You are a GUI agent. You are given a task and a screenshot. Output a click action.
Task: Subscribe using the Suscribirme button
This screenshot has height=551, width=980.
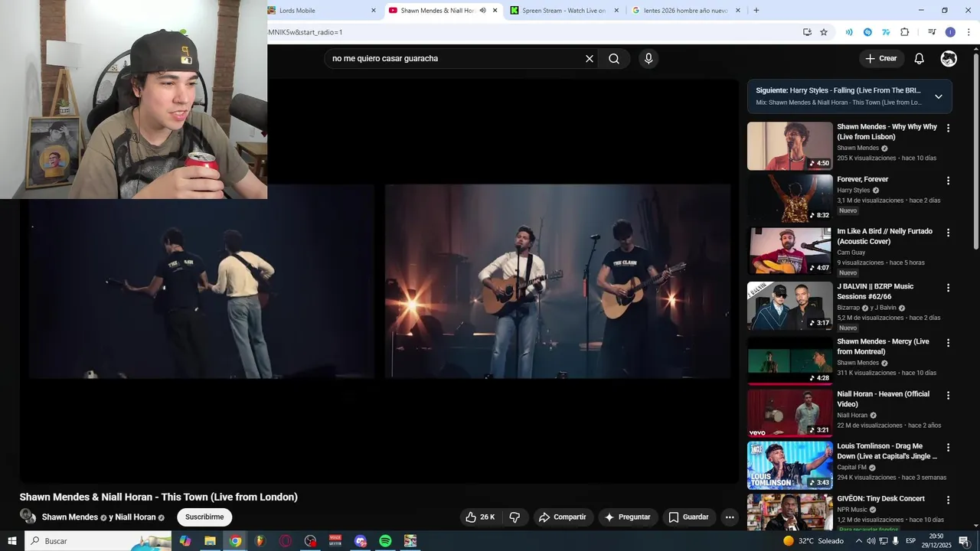coord(204,517)
